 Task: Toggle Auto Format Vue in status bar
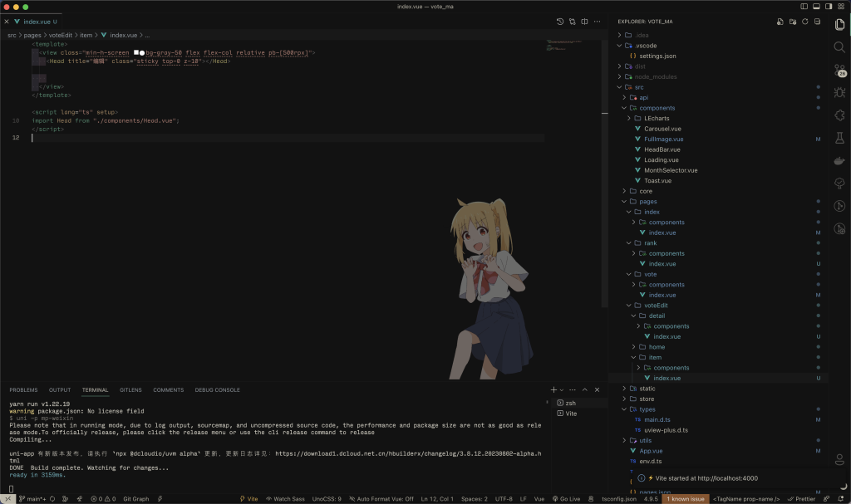click(385, 499)
